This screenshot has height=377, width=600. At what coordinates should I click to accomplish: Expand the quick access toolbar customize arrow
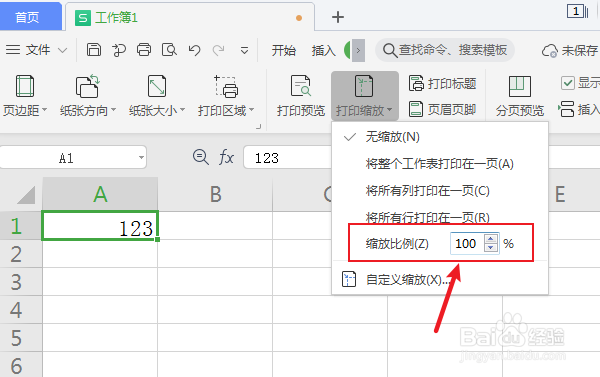point(244,51)
